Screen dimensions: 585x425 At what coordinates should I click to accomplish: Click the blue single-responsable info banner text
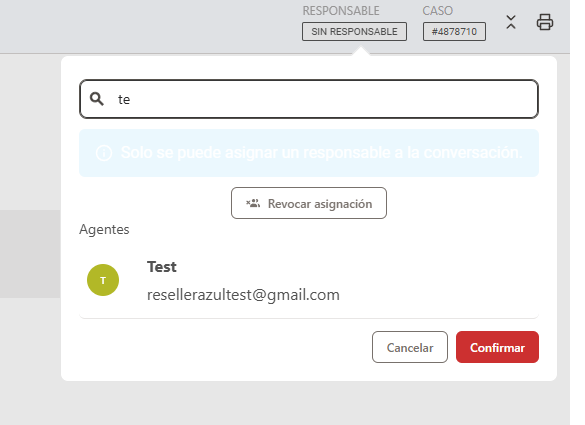pos(321,153)
